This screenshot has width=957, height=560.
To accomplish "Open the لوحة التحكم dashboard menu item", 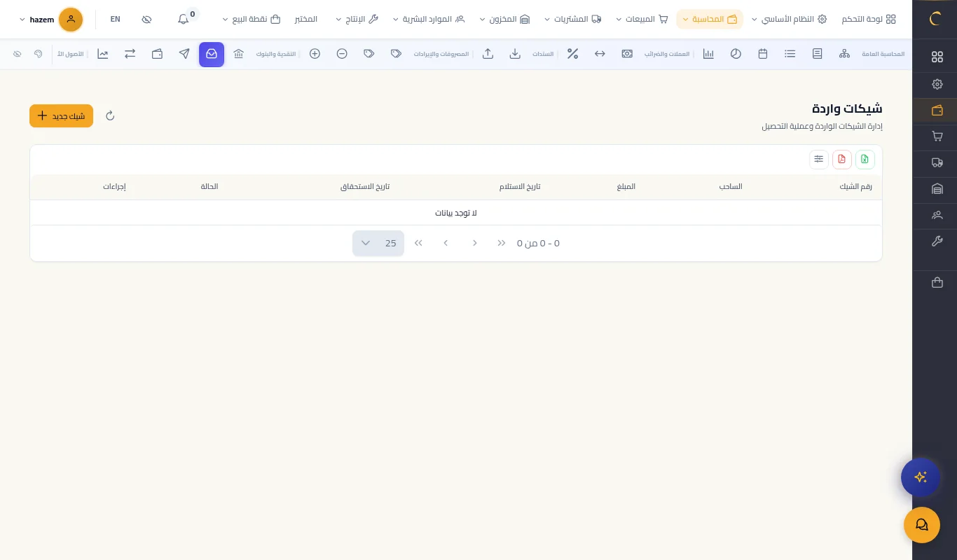I will (869, 19).
